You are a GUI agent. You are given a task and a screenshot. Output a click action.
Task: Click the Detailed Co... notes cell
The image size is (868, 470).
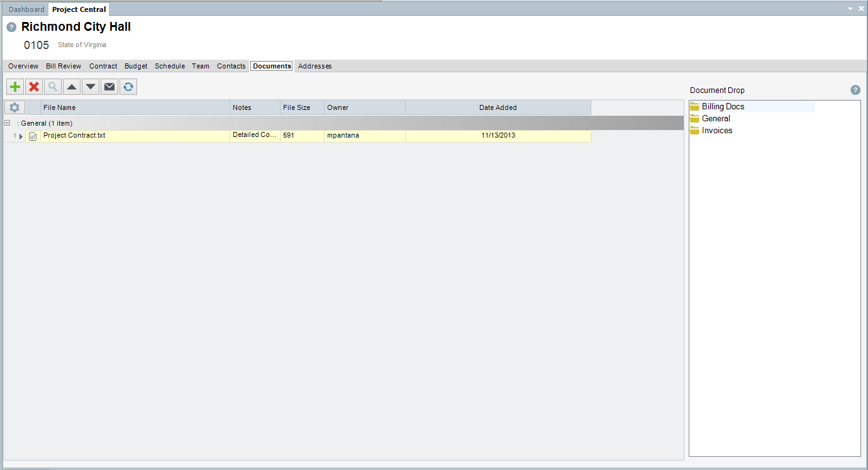pos(255,135)
